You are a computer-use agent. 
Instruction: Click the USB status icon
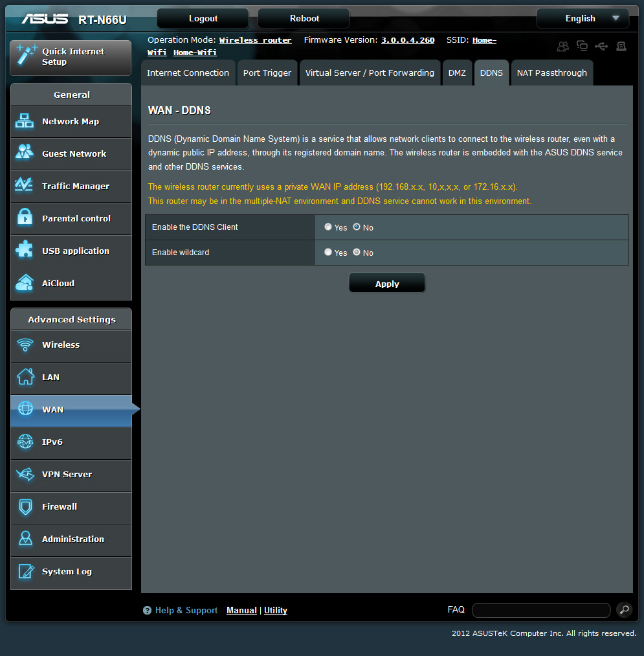pos(601,46)
